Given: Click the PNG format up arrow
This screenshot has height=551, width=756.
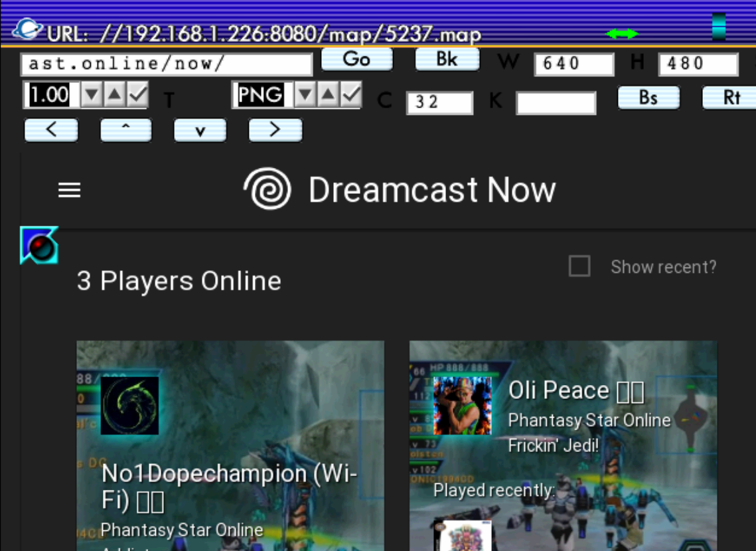Looking at the screenshot, I should [x=328, y=94].
